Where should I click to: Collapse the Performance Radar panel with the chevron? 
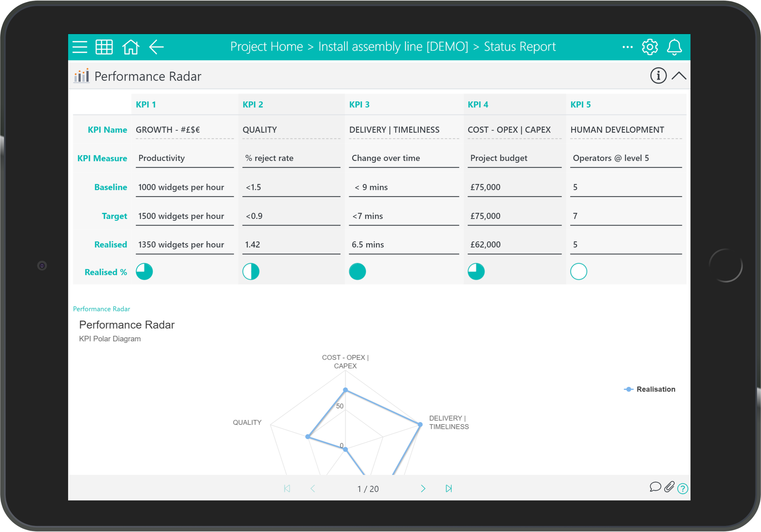[679, 76]
